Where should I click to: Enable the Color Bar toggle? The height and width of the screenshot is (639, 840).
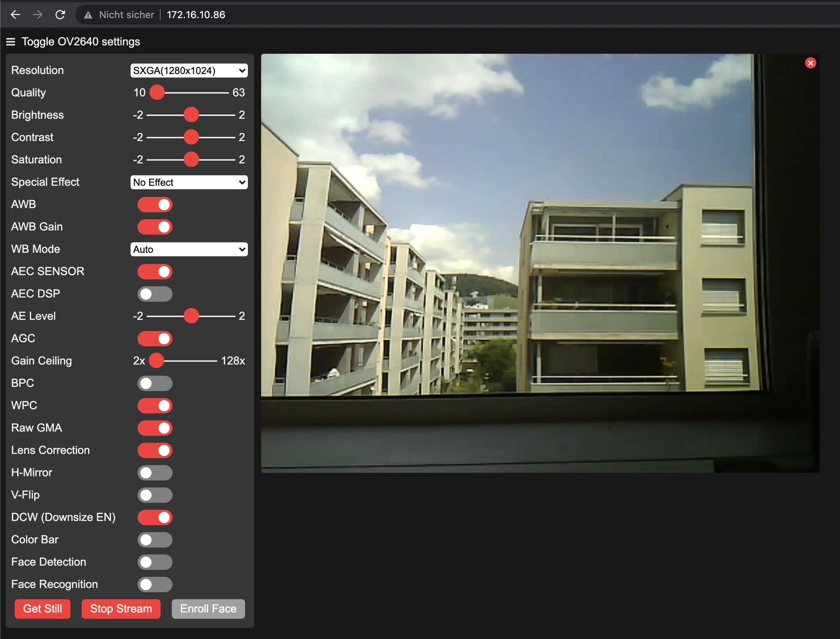[x=155, y=540]
